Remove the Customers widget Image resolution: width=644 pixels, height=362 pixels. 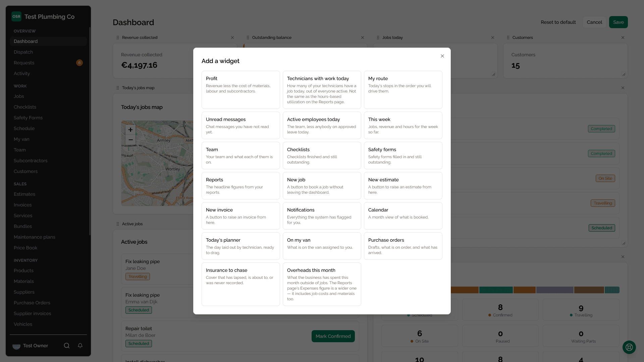click(x=623, y=38)
